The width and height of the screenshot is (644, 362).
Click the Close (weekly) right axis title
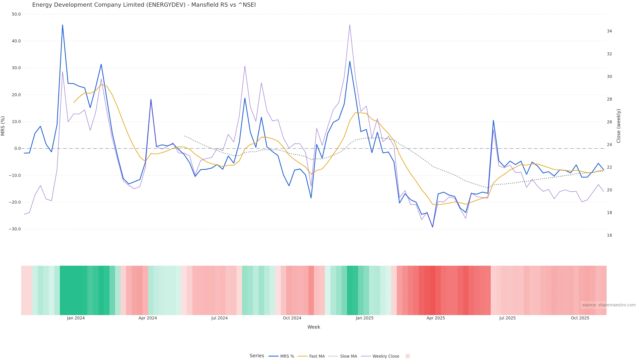619,126
